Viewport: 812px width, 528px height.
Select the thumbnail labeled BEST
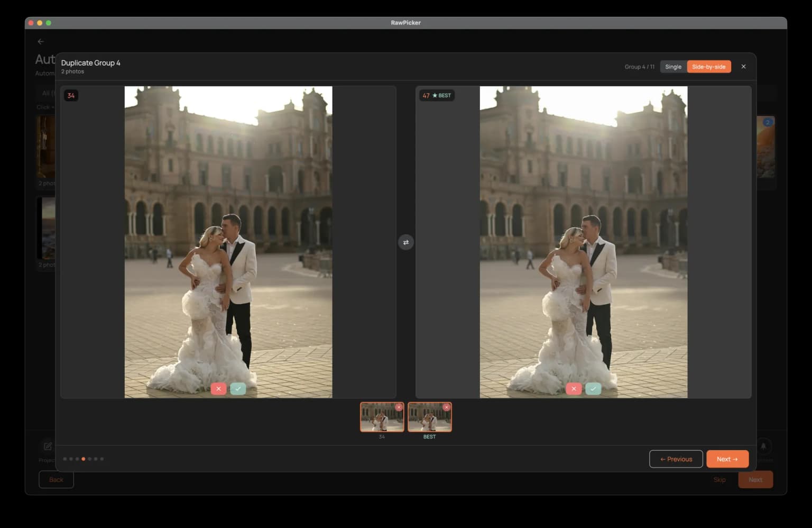click(429, 418)
